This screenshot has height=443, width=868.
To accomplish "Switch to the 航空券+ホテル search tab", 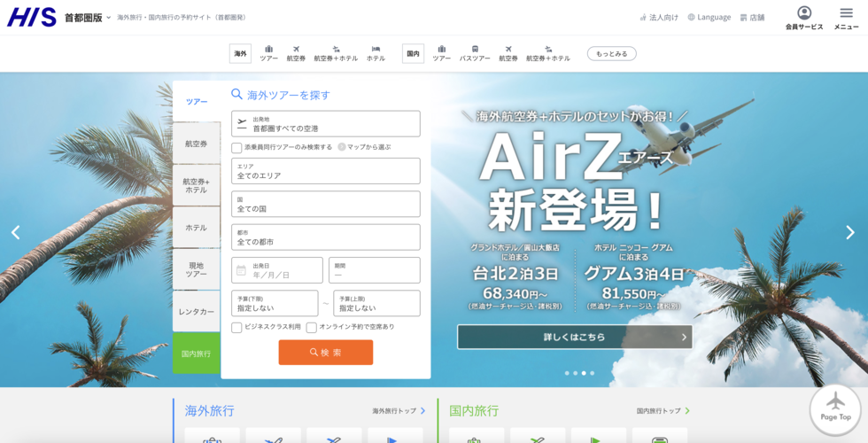I will pyautogui.click(x=197, y=185).
